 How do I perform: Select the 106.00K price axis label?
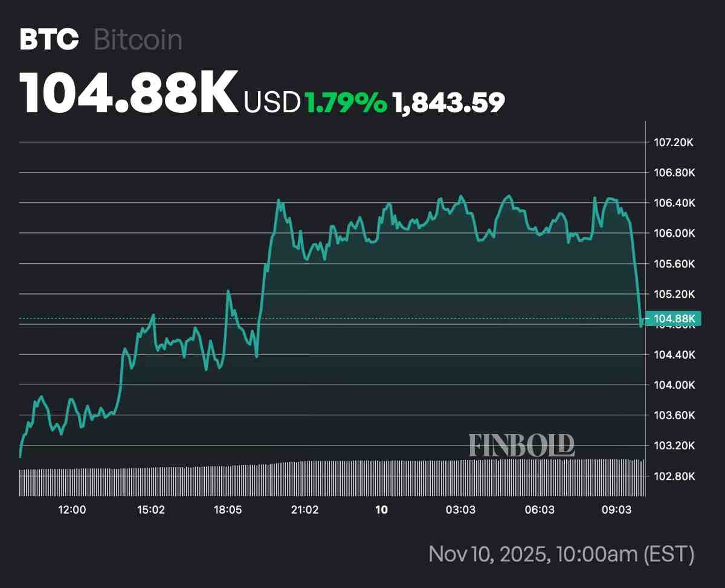[675, 233]
